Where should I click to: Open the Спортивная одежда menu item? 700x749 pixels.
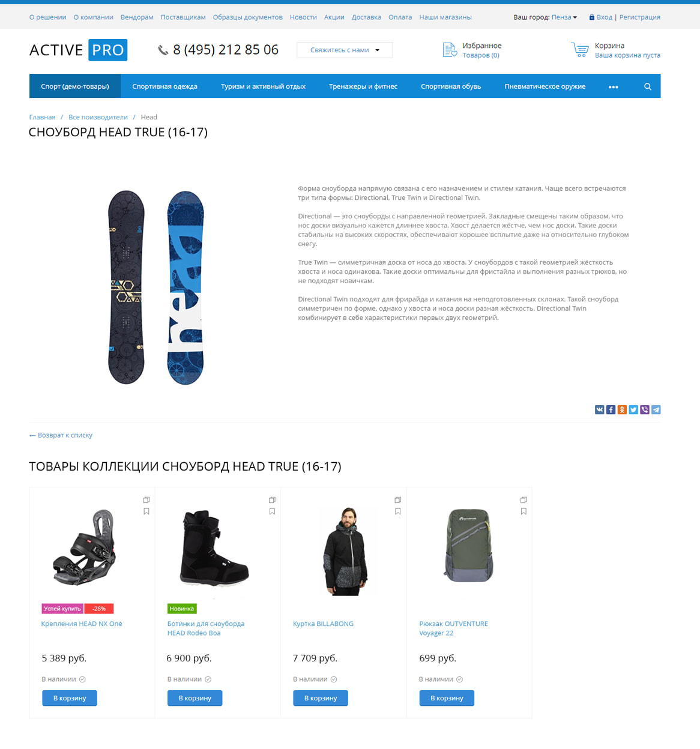pyautogui.click(x=165, y=86)
